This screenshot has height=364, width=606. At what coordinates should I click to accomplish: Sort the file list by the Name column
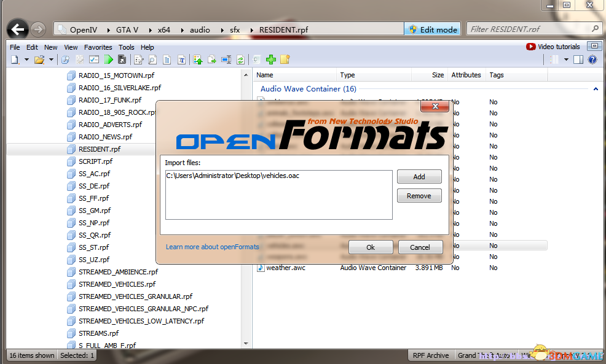(x=295, y=75)
